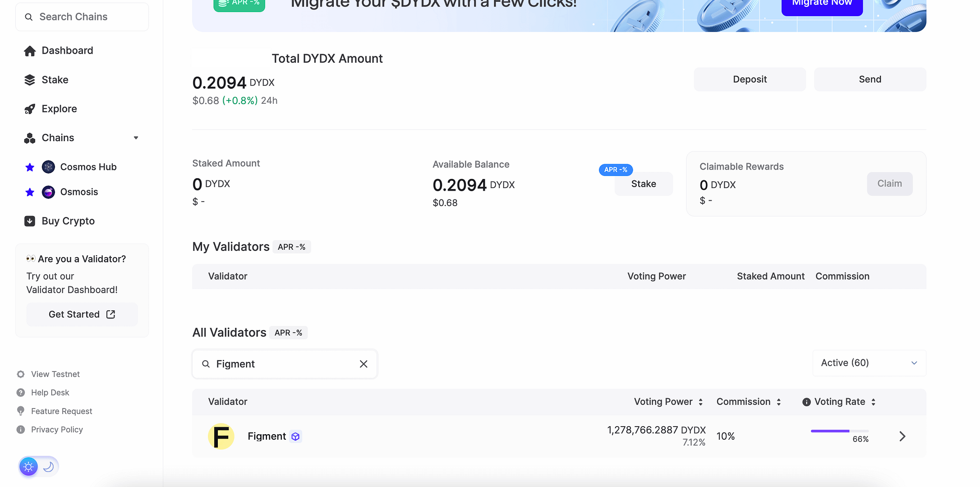Navigate to Help Desk in sidebar

tap(50, 392)
